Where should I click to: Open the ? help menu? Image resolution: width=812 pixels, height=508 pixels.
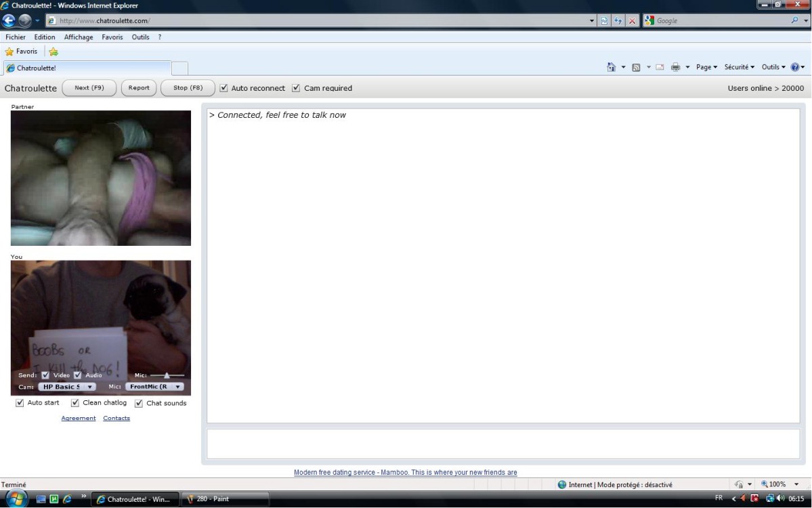pyautogui.click(x=160, y=37)
